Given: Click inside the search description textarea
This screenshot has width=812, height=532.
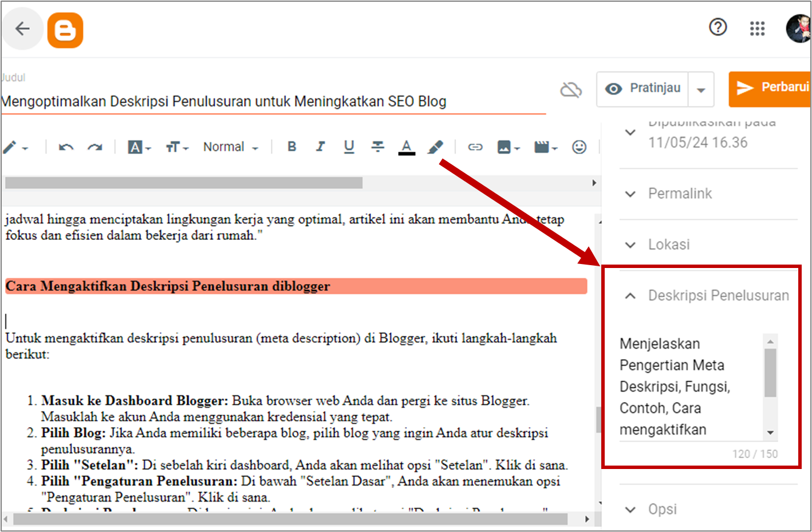Looking at the screenshot, I should [691, 387].
